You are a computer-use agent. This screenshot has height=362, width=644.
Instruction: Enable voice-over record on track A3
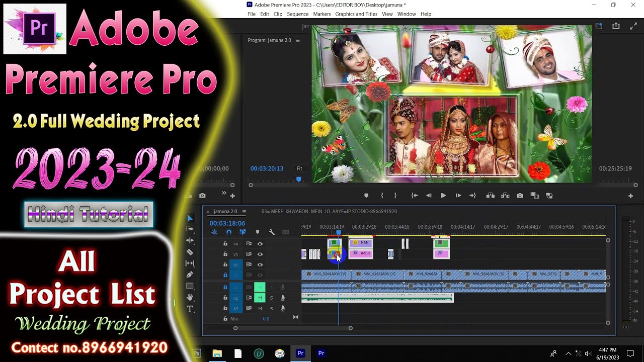(x=283, y=308)
